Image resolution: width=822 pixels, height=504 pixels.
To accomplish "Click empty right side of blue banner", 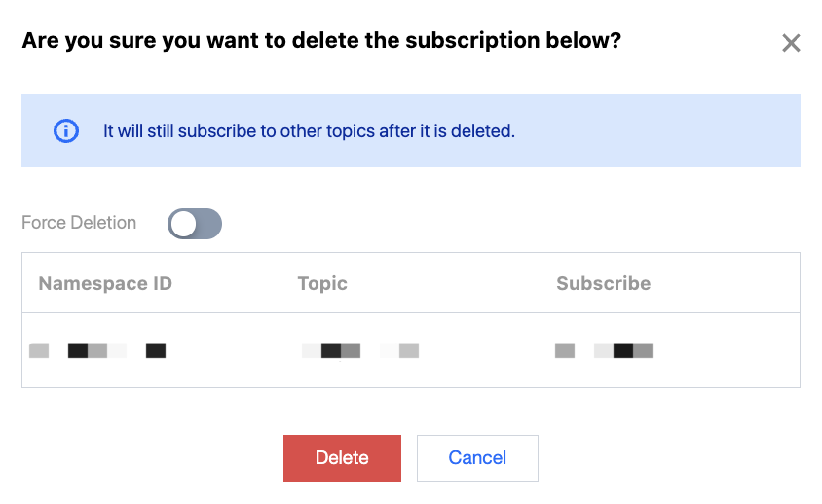I will 682,130.
